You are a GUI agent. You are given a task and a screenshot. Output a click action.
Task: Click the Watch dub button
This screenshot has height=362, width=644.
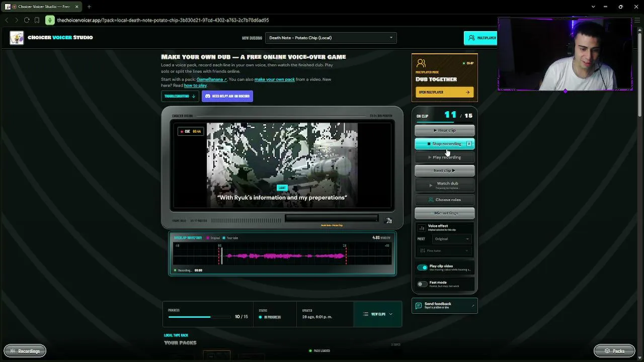click(445, 185)
